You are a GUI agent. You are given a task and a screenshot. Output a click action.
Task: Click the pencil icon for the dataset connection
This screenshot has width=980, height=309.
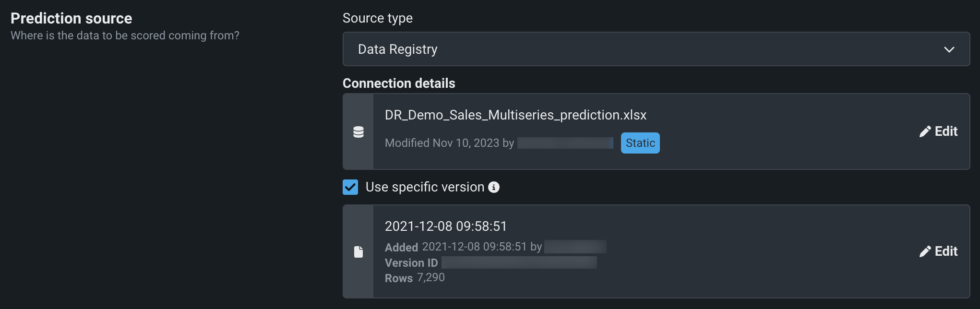click(x=925, y=131)
